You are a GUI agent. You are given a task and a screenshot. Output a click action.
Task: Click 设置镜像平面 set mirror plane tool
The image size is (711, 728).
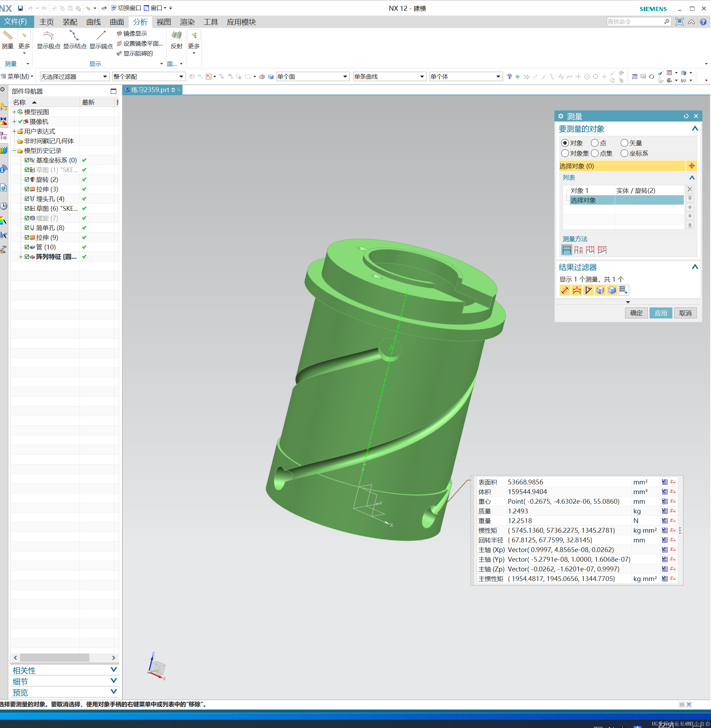pyautogui.click(x=140, y=44)
